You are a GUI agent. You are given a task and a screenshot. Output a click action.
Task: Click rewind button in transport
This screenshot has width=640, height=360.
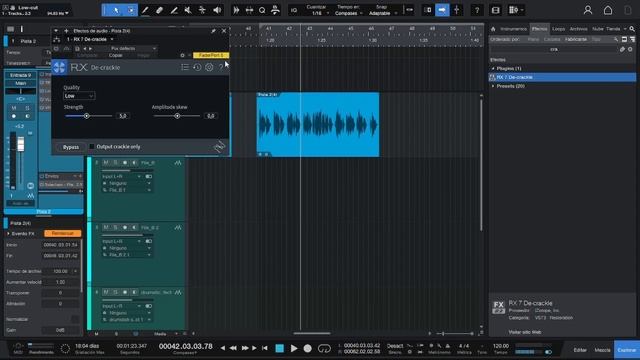click(x=233, y=348)
